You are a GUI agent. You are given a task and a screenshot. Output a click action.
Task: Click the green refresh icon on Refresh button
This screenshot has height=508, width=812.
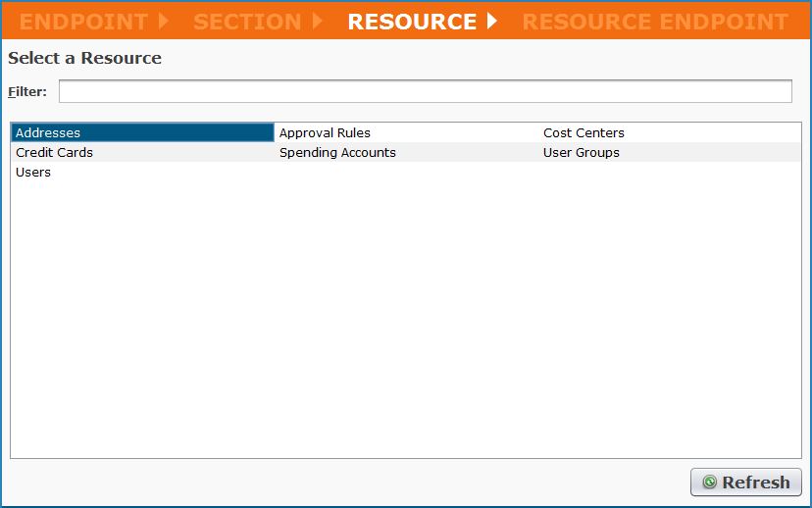(x=709, y=483)
